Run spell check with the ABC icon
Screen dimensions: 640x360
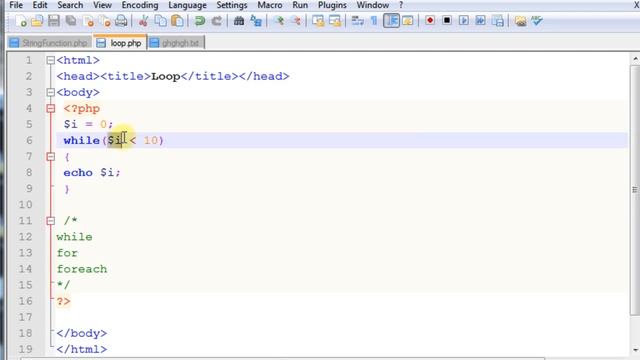[537, 21]
